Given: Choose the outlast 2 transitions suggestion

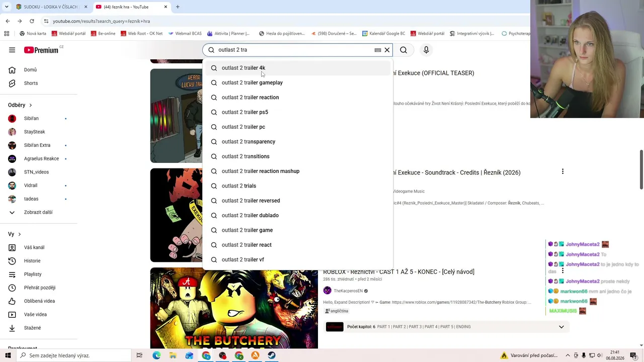Looking at the screenshot, I should (298, 156).
